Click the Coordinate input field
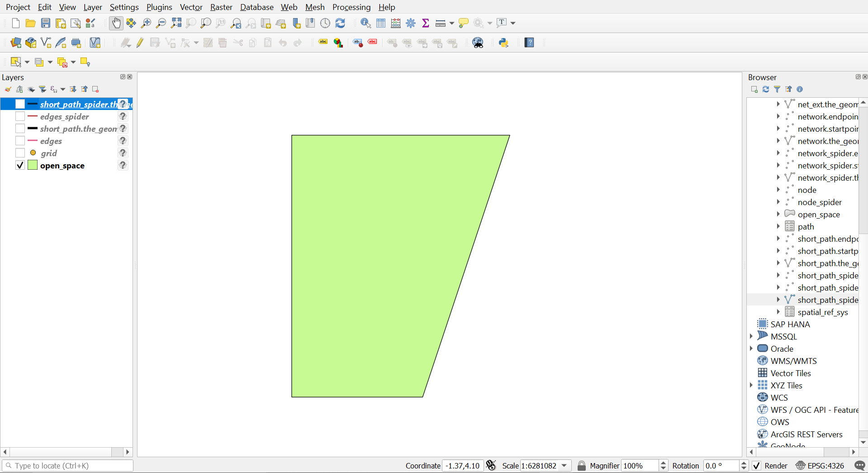The width and height of the screenshot is (868, 473). point(462,466)
